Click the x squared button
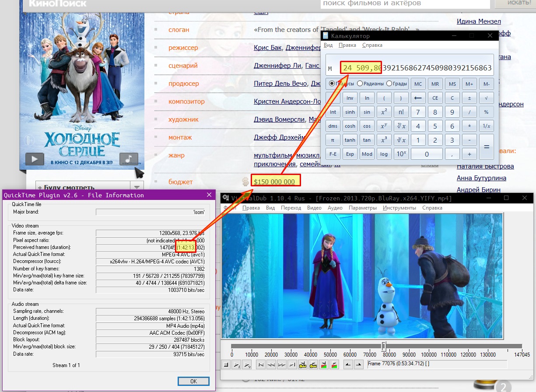The image size is (536, 392). click(384, 112)
